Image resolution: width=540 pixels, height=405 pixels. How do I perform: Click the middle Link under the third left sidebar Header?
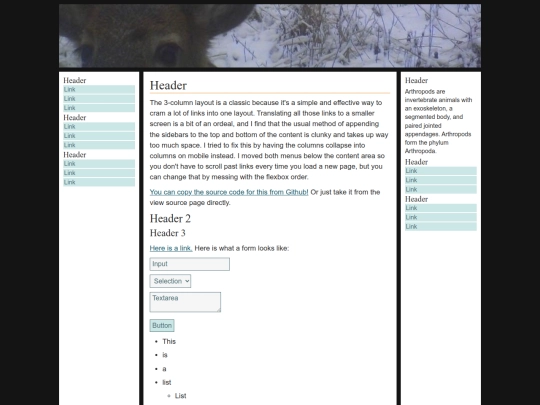tap(99, 173)
